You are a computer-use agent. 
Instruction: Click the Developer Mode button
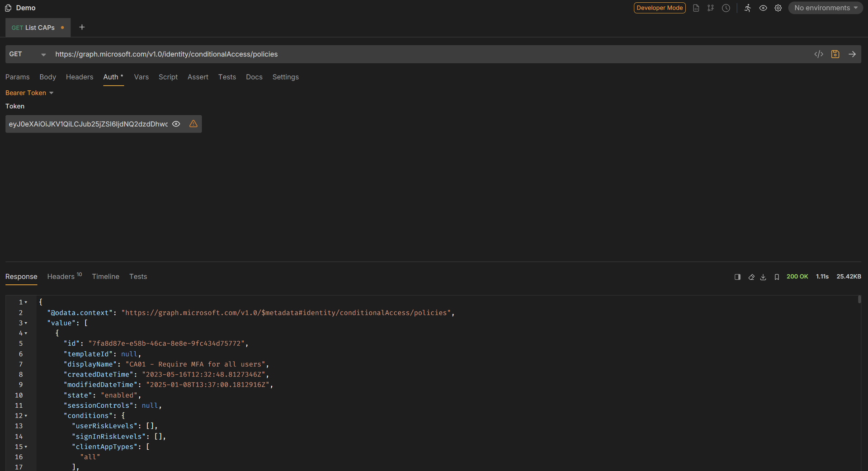(659, 8)
